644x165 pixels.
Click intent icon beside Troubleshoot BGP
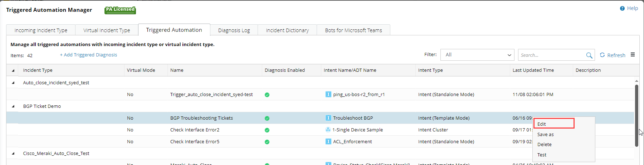point(328,118)
